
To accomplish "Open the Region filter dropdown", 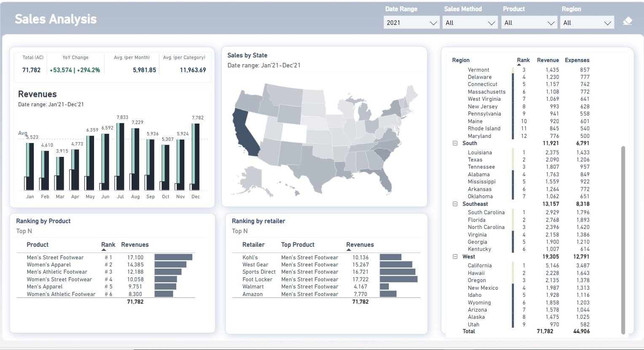I will 587,23.
